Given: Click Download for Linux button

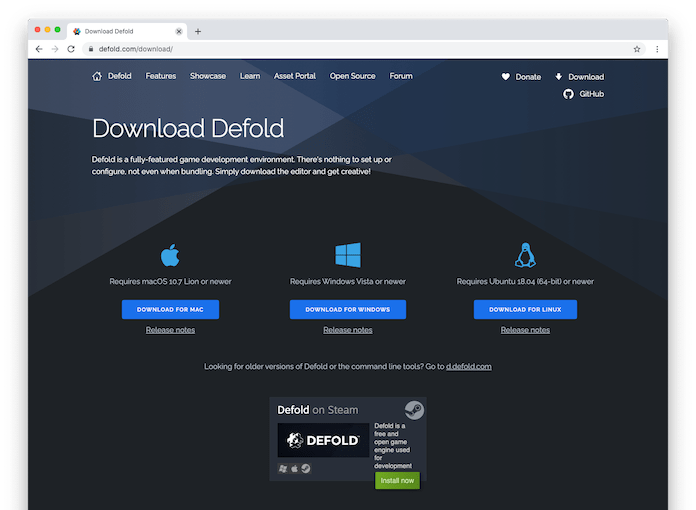Looking at the screenshot, I should point(525,309).
